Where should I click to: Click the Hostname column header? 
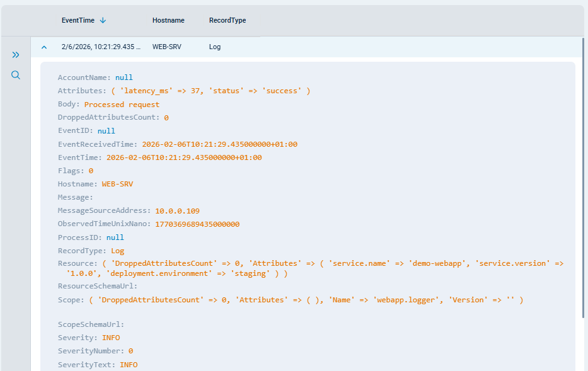click(x=168, y=20)
